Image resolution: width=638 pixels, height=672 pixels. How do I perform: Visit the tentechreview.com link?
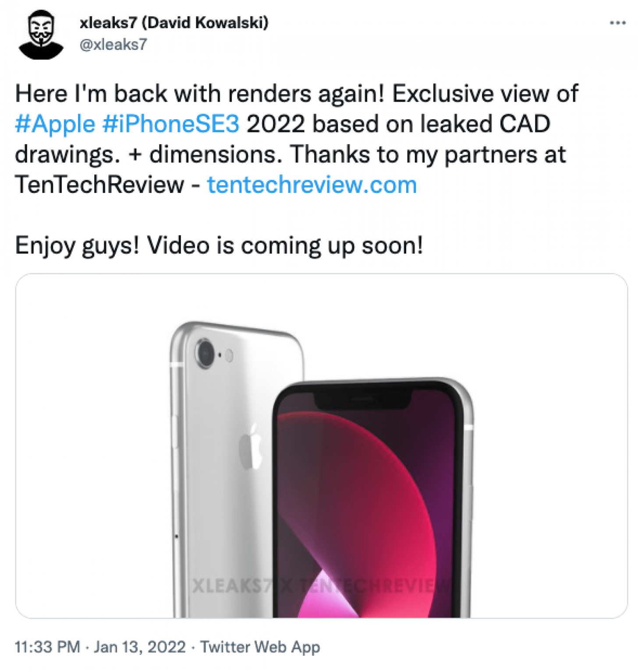[311, 185]
